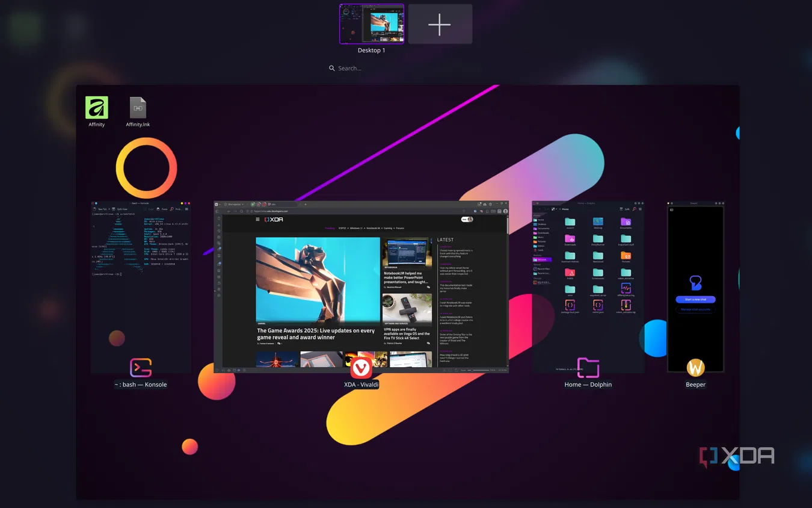Screen dimensions: 812x508
Task: Click the Split button in Dolphin toolbar
Action: [625, 209]
